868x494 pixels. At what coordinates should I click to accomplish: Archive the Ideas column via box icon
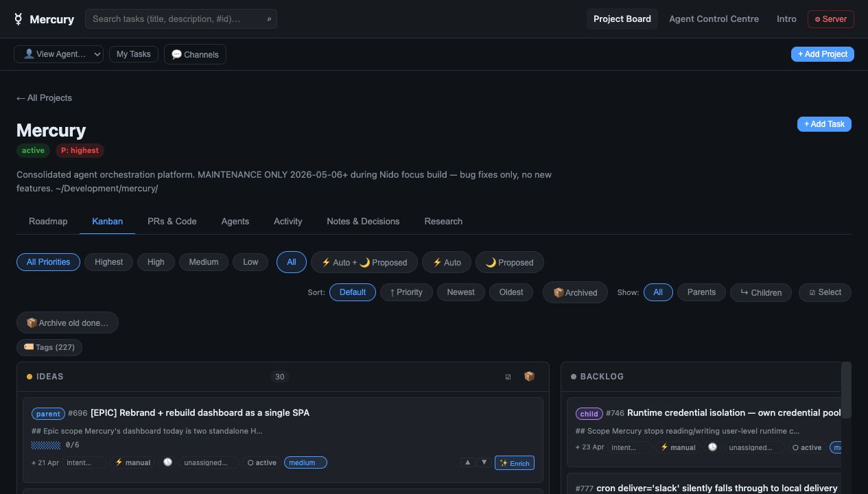[x=529, y=377]
